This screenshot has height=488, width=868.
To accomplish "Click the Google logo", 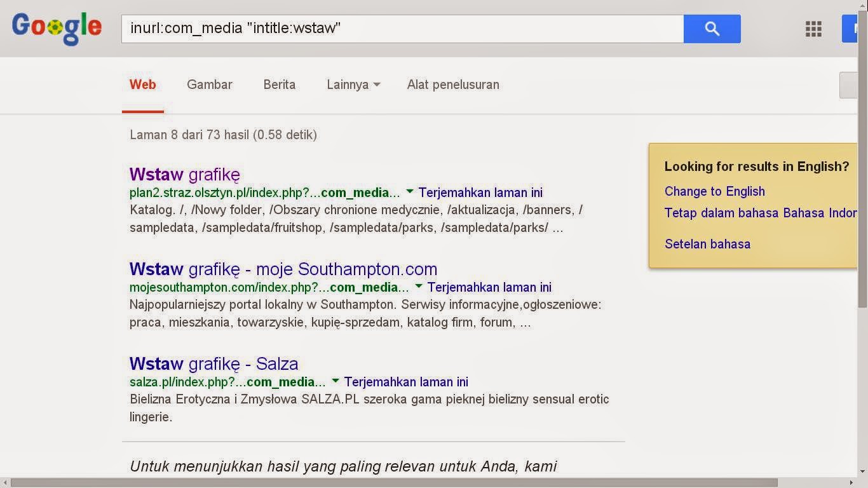I will 57,28.
